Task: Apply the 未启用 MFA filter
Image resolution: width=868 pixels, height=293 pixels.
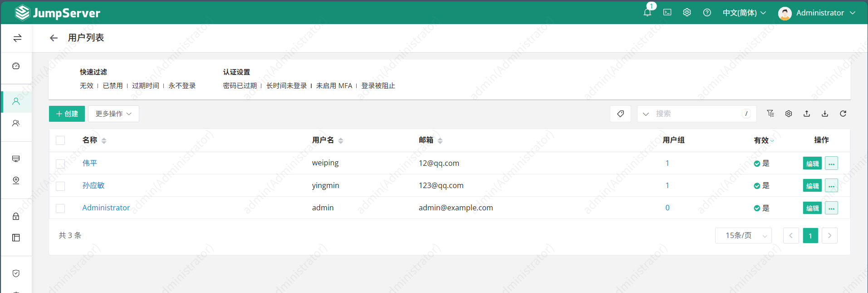Action: (334, 86)
